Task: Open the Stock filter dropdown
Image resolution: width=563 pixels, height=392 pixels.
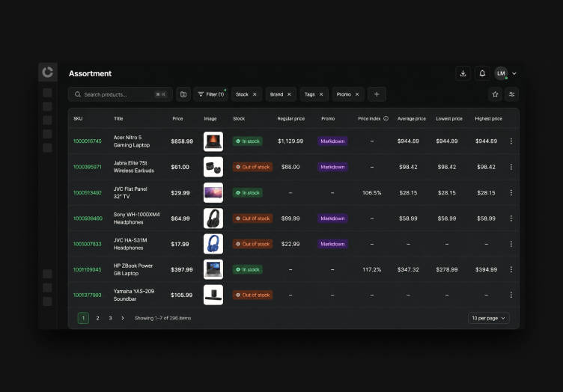Action: pyautogui.click(x=242, y=94)
